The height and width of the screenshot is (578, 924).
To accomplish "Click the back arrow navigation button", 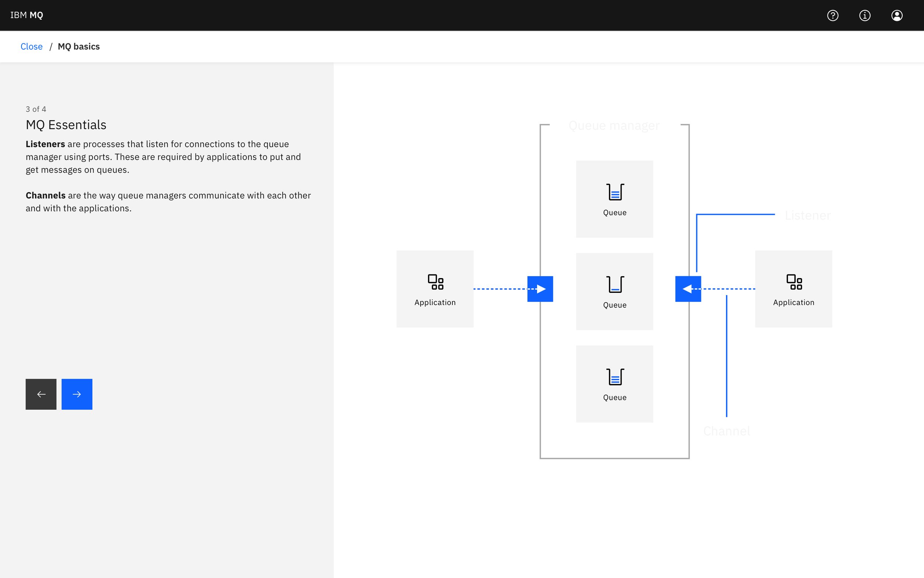I will [41, 394].
